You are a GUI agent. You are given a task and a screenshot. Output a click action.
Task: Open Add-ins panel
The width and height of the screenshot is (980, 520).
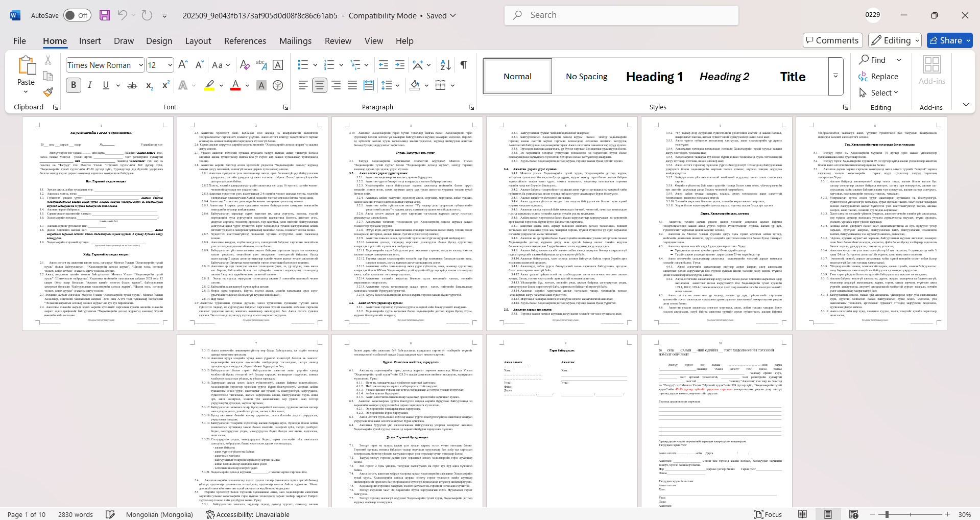pos(931,70)
